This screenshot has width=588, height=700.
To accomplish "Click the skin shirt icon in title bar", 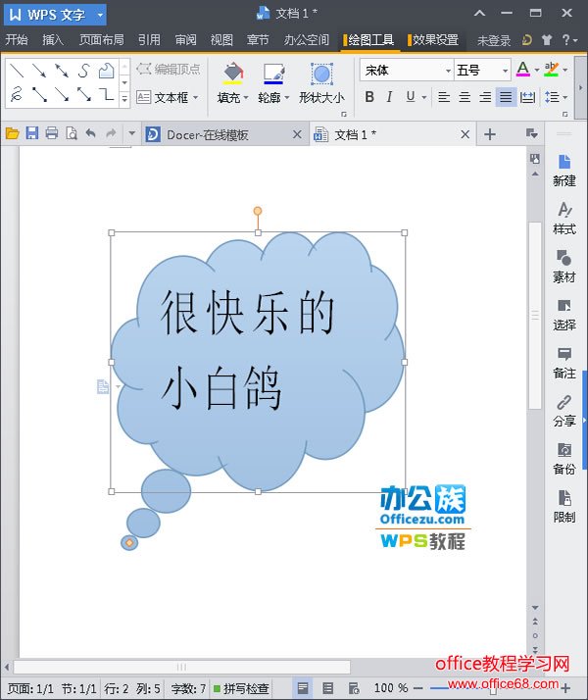I will pos(547,40).
